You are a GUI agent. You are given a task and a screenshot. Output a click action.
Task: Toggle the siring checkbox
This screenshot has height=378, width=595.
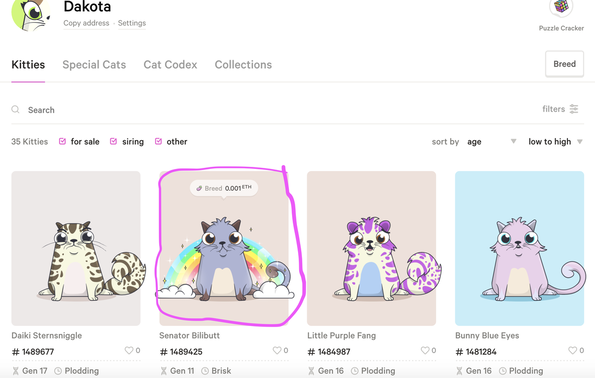click(x=113, y=142)
